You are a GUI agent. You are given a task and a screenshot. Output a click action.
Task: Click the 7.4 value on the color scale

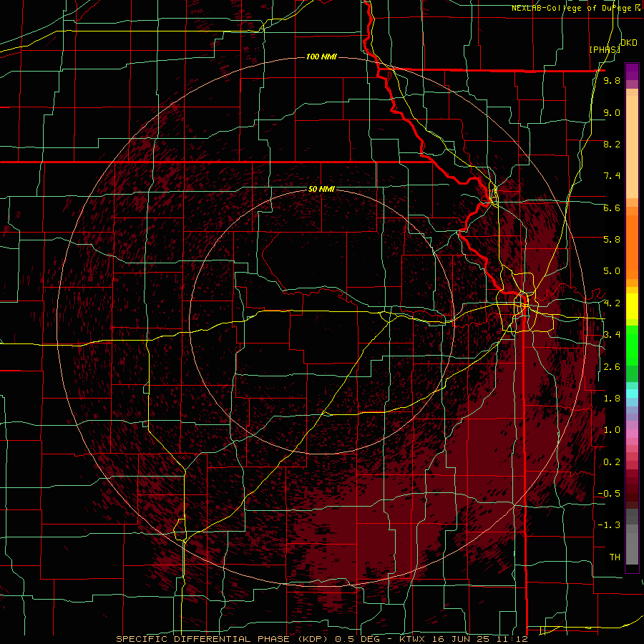click(x=612, y=176)
